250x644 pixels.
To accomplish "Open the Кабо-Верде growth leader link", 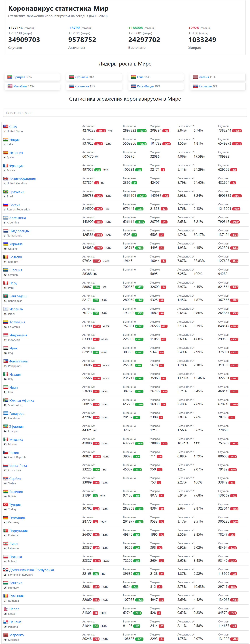I will tap(149, 86).
